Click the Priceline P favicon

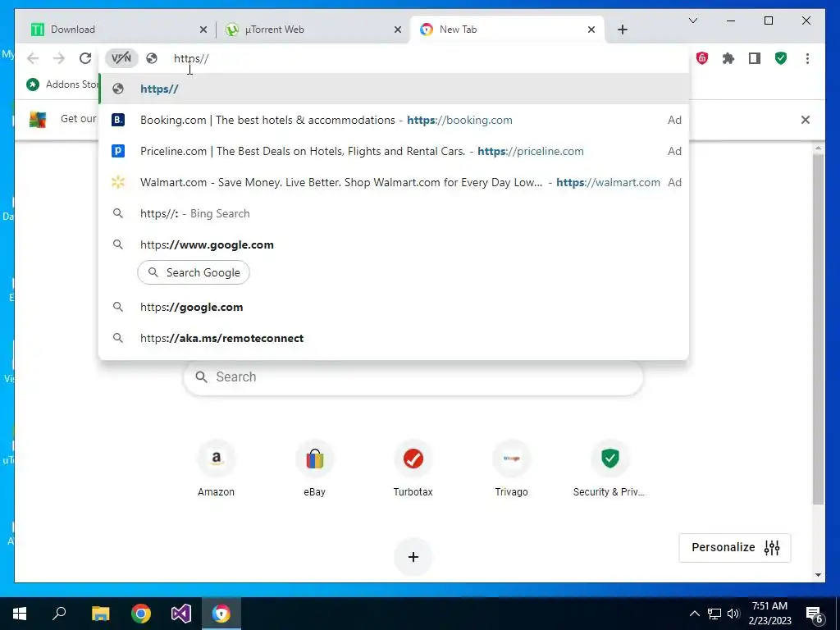(118, 151)
